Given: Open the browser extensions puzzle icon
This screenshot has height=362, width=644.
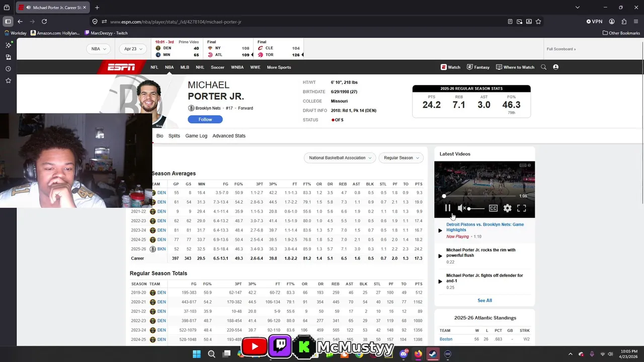Looking at the screenshot, I should [624, 22].
